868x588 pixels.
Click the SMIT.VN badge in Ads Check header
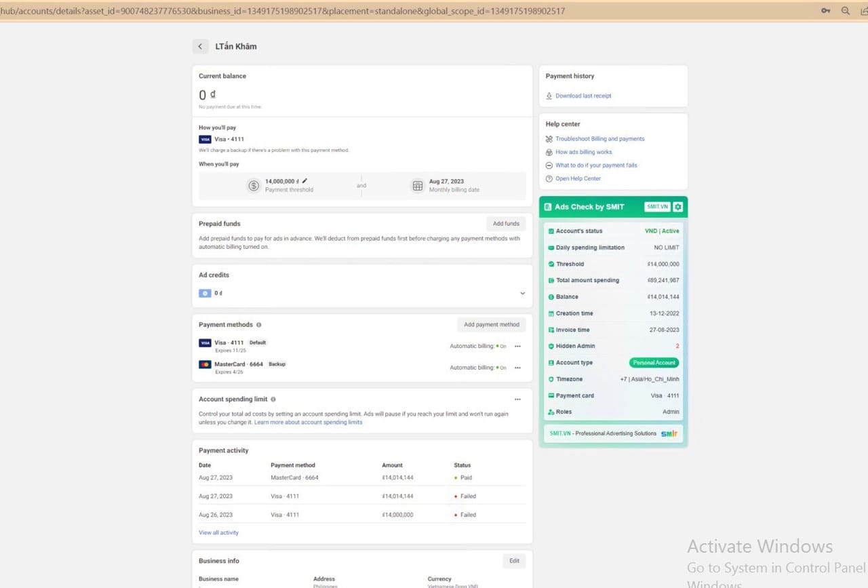tap(657, 207)
